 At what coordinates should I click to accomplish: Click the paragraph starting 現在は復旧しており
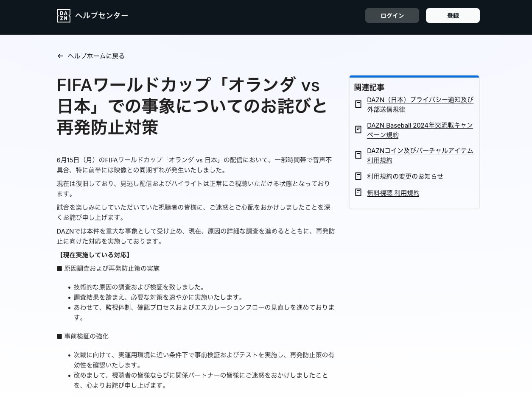coord(193,189)
